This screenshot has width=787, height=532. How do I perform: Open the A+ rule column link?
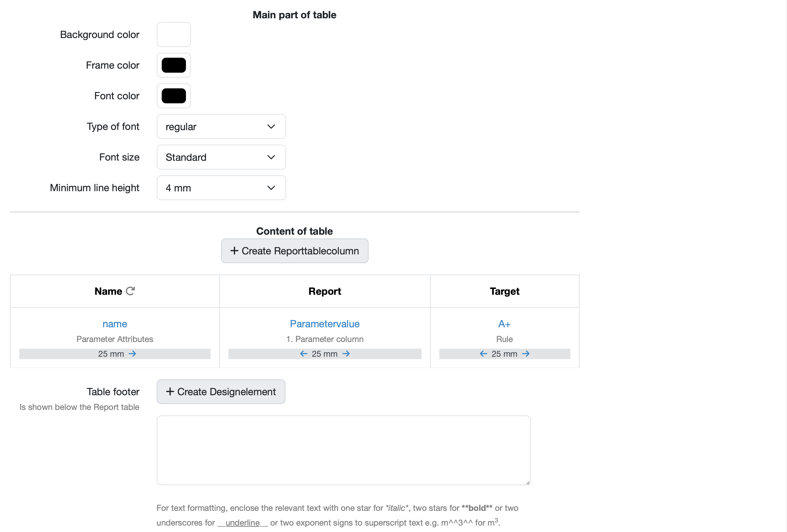click(504, 324)
